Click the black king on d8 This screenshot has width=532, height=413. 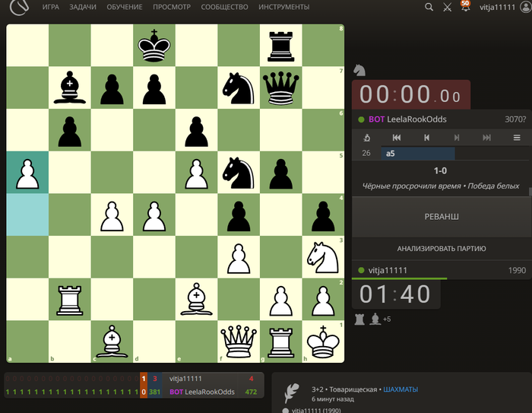click(154, 45)
